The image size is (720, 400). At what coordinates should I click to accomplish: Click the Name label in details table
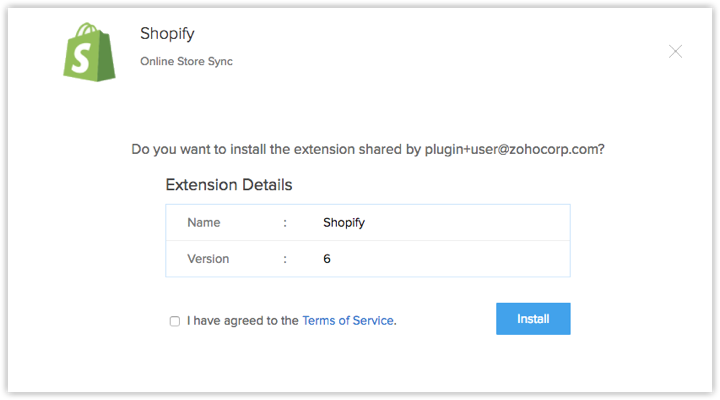coord(203,223)
